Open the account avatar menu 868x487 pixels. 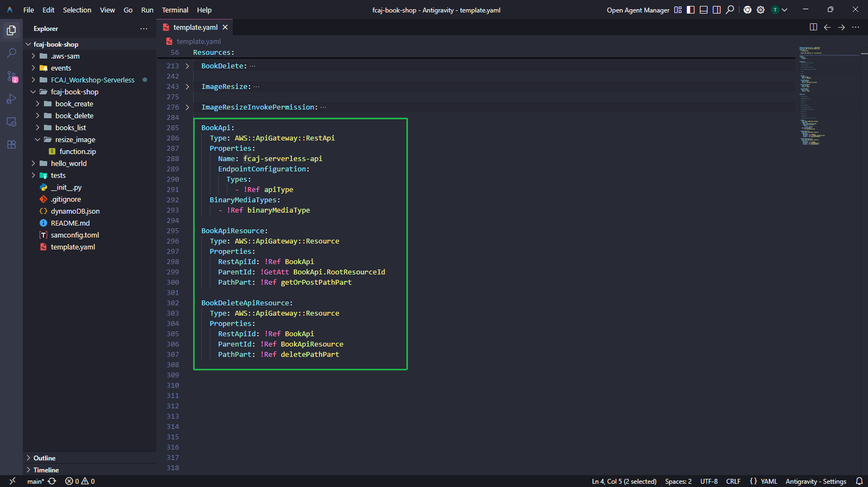(x=775, y=10)
